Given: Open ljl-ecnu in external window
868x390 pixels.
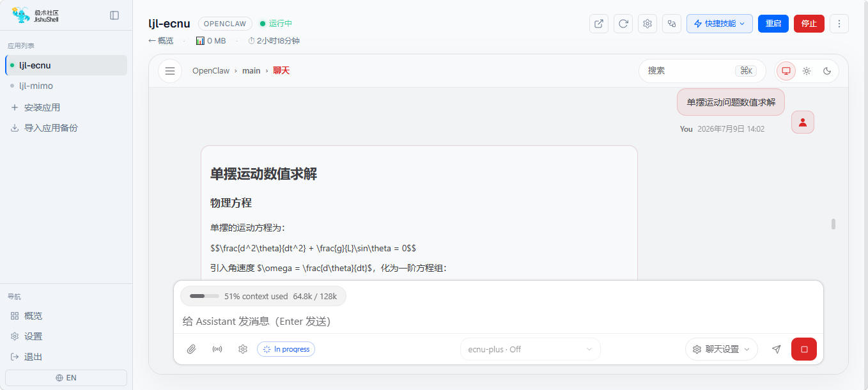Looking at the screenshot, I should [x=599, y=24].
